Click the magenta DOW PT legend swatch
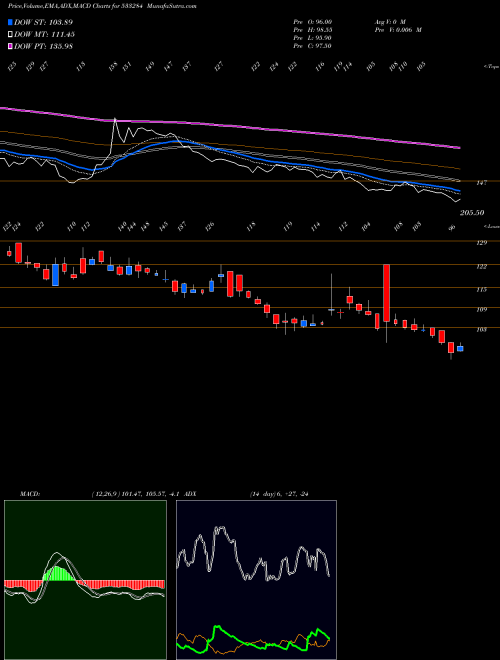Image resolution: width=500 pixels, height=660 pixels. pyautogui.click(x=10, y=46)
